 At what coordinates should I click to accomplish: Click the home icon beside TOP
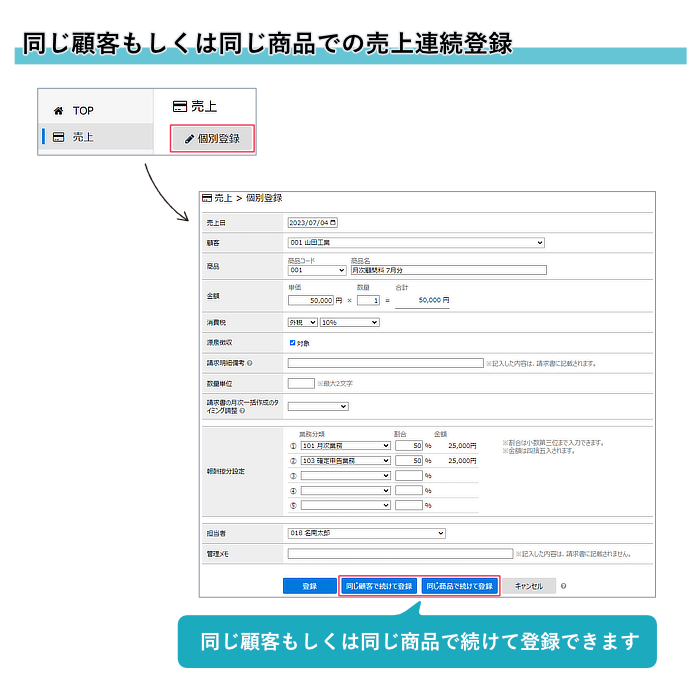[x=59, y=111]
